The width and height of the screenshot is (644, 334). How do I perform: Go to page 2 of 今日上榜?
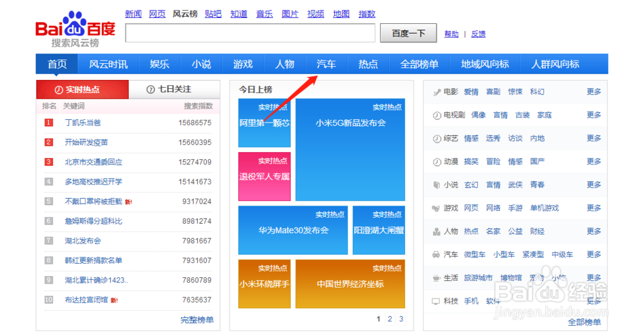pos(390,319)
